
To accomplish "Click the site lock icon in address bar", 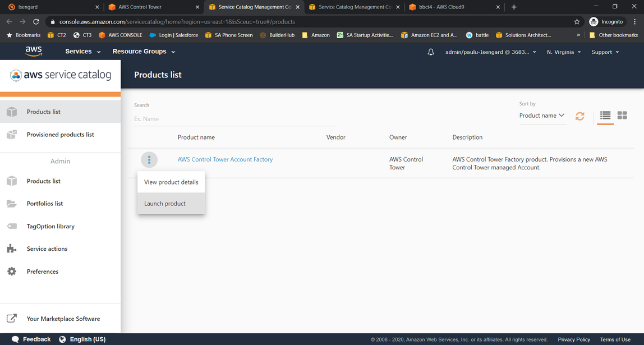I will tap(53, 22).
